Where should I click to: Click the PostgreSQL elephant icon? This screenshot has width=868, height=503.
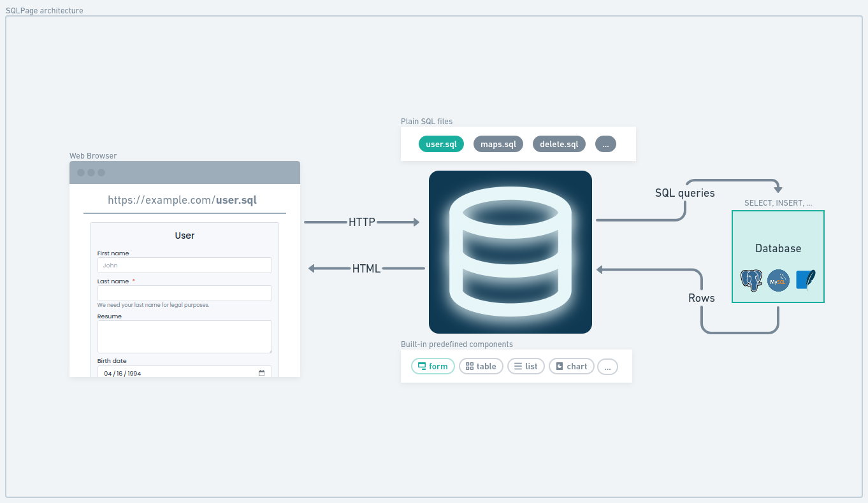click(x=751, y=281)
